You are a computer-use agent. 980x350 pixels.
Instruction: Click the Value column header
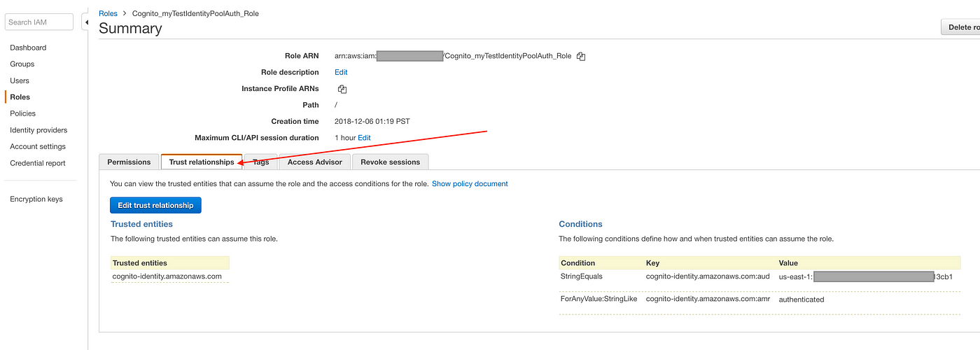pyautogui.click(x=788, y=263)
